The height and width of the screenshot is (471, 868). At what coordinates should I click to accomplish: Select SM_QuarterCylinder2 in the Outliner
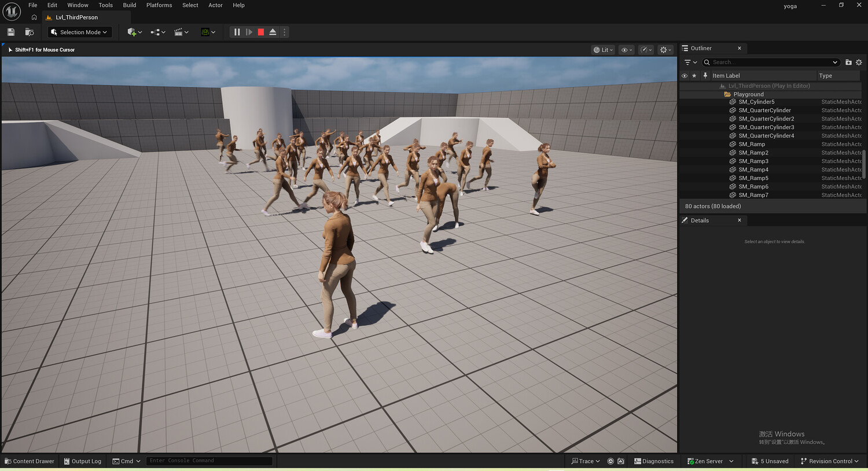click(x=766, y=119)
